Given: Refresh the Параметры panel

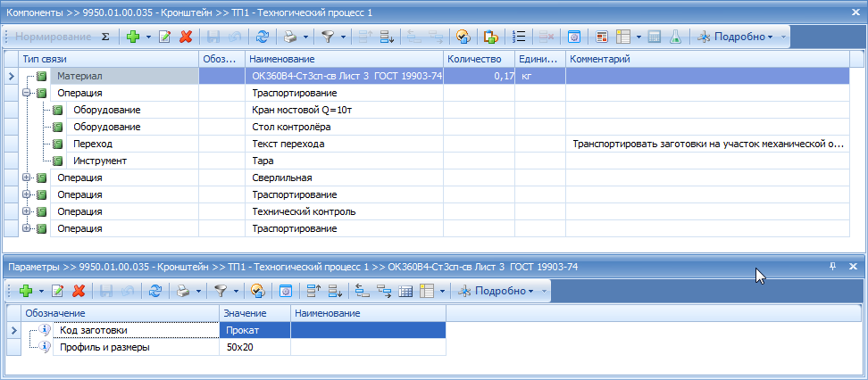Looking at the screenshot, I should [155, 291].
